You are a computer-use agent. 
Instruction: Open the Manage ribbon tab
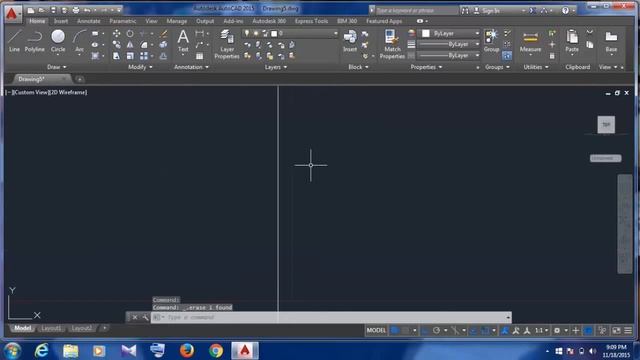pos(177,21)
